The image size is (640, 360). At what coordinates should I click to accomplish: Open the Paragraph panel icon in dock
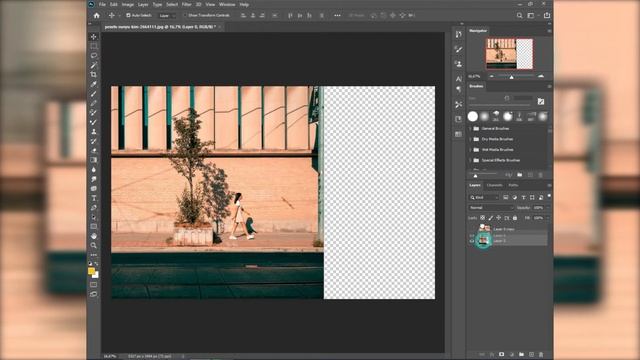[458, 89]
